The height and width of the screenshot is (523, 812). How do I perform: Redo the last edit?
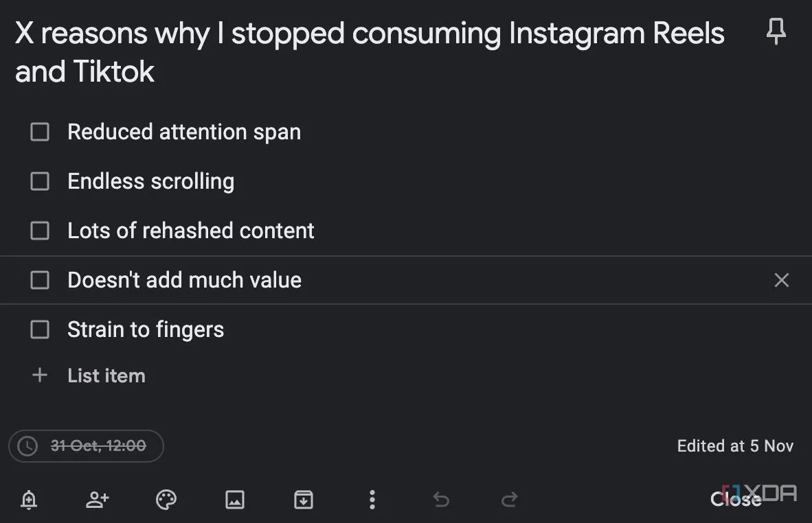click(510, 500)
